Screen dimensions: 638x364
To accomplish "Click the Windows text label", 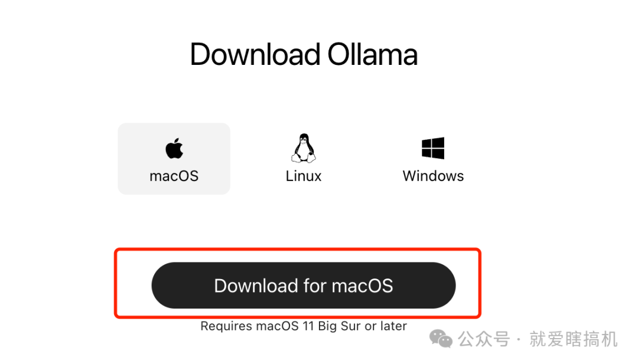I will (433, 176).
